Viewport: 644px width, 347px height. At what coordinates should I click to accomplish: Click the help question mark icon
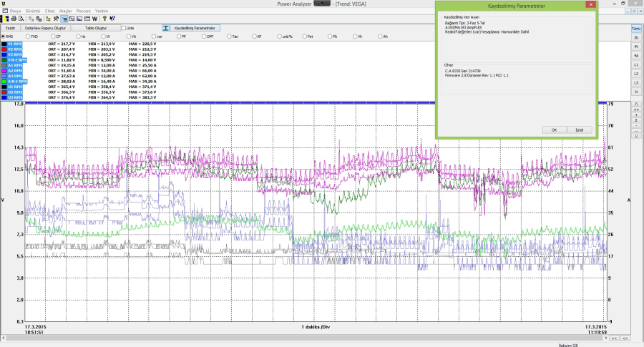[104, 19]
